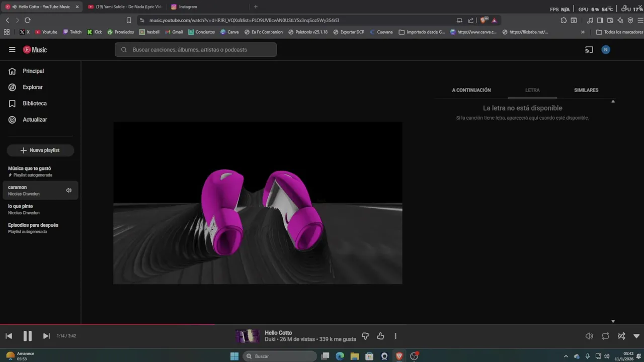Switch to the Yami Safdie De Nada browser tab
The height and width of the screenshot is (362, 644).
pyautogui.click(x=126, y=7)
